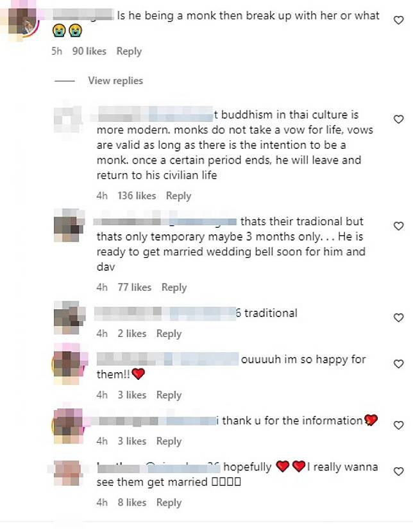The width and height of the screenshot is (413, 532).
Task: Open avatar beside 'ouuuuh im so happy'
Action: (68, 365)
